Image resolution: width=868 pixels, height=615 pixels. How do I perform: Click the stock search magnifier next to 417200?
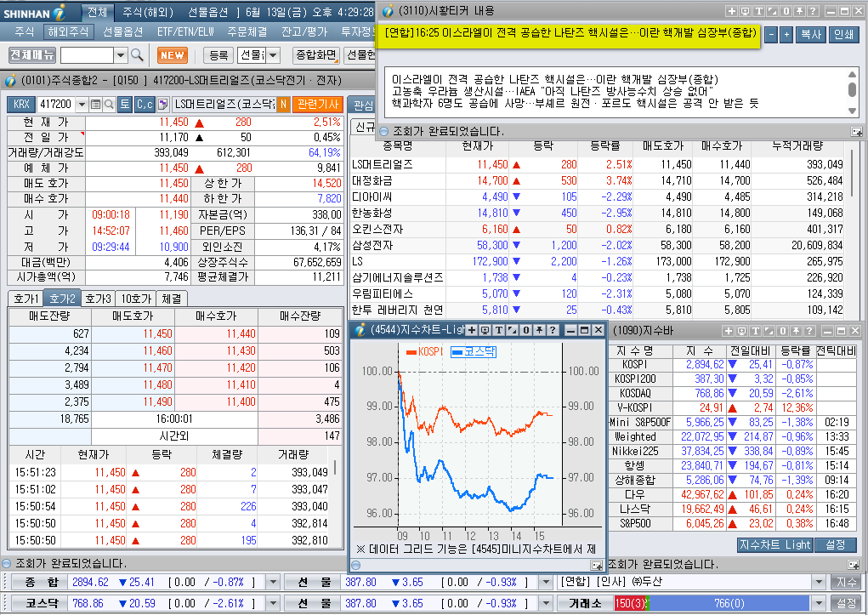[109, 104]
